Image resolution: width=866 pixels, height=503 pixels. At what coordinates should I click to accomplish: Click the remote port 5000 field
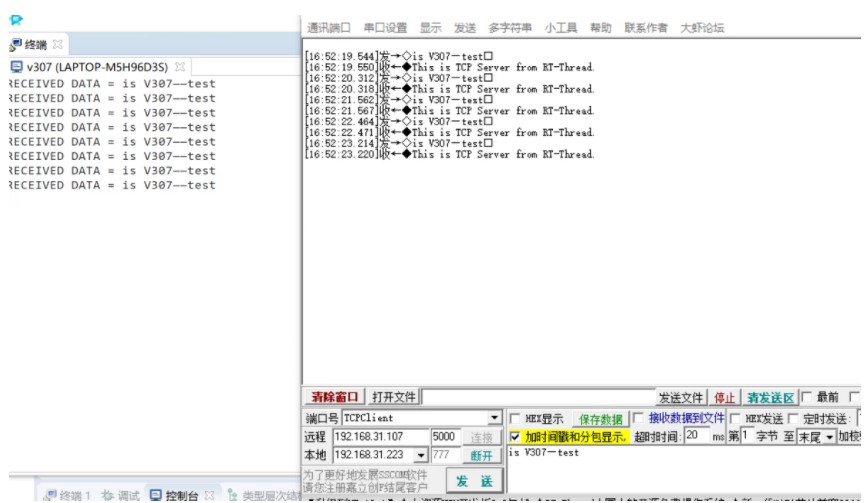click(445, 437)
